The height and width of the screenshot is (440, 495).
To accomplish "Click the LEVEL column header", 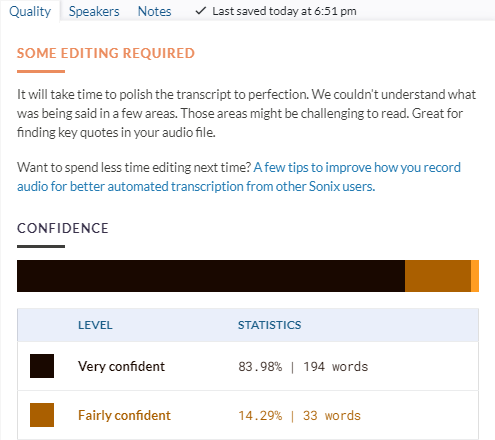I will coord(95,325).
